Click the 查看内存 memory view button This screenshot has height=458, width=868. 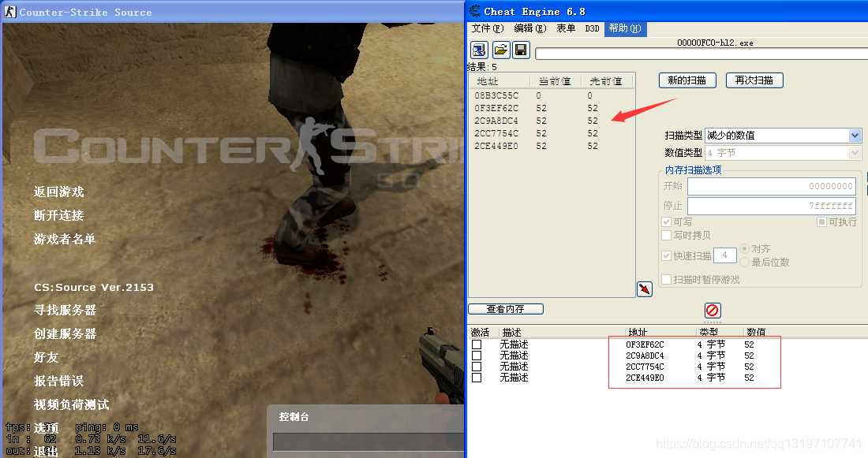[505, 309]
